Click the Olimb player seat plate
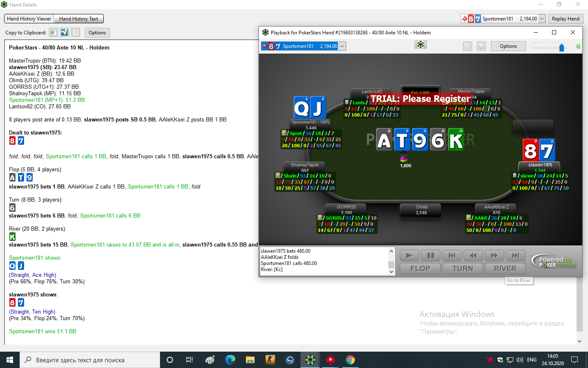This screenshot has height=368, width=588. (x=421, y=210)
